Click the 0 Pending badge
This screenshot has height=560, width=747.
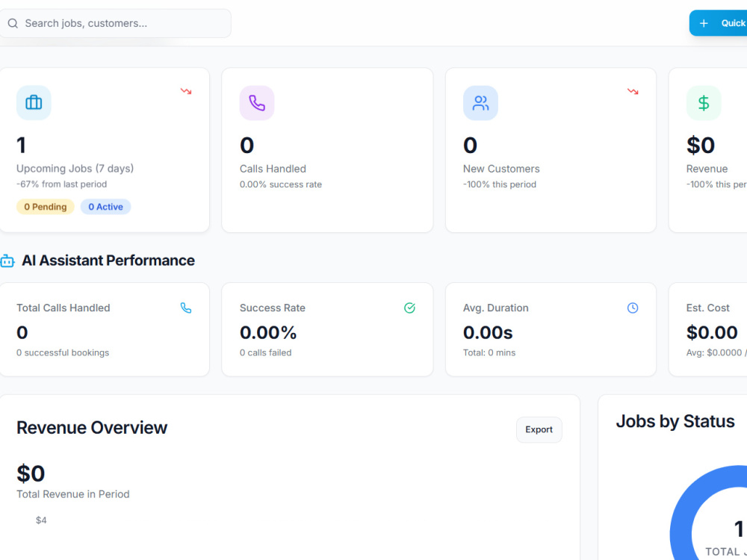pyautogui.click(x=46, y=207)
